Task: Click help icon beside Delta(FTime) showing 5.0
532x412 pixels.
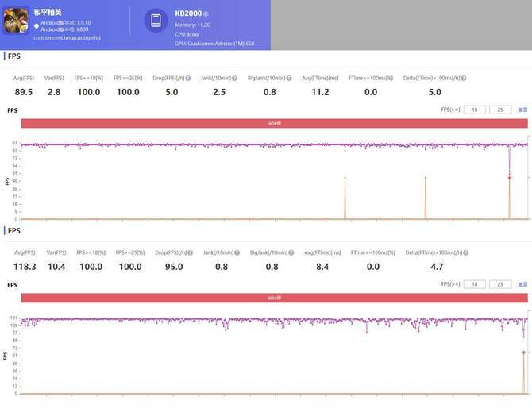Action: tap(462, 78)
